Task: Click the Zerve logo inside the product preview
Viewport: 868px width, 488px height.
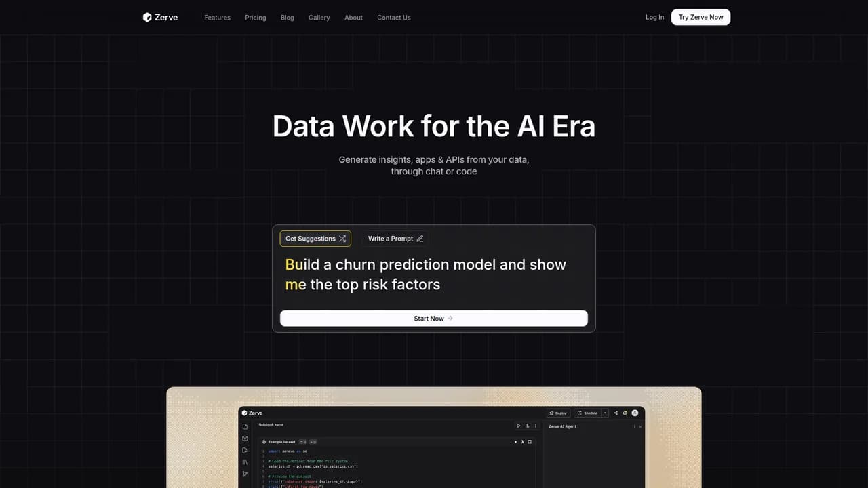Action: tap(252, 413)
